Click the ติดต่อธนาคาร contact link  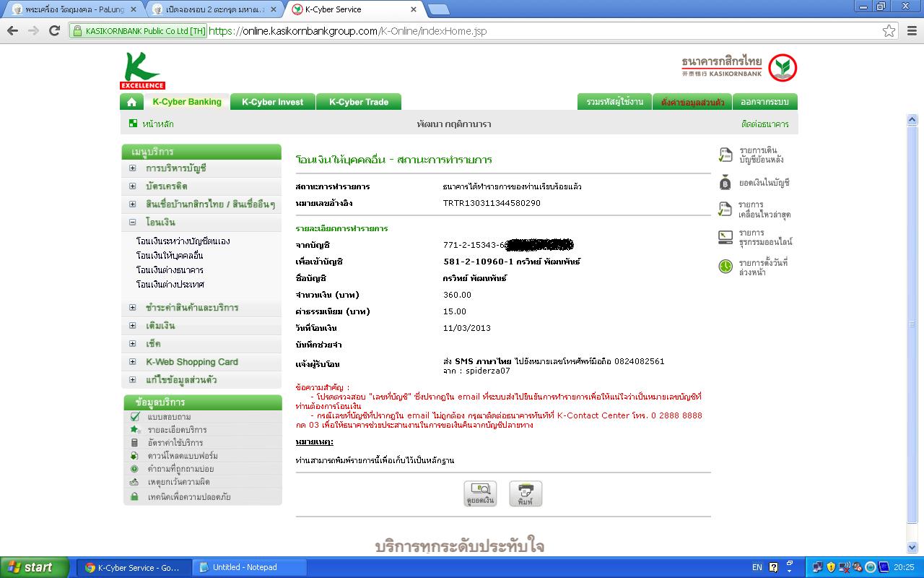coord(764,124)
